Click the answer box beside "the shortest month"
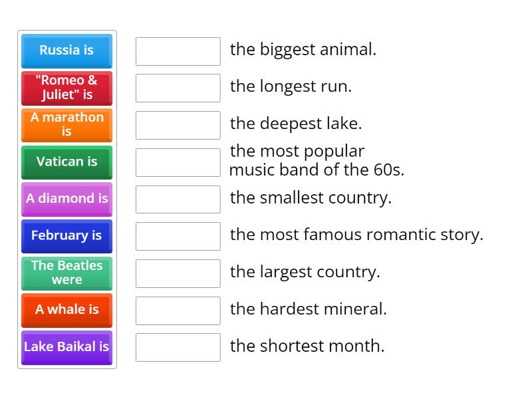This screenshot has width=532, height=399. tap(178, 346)
